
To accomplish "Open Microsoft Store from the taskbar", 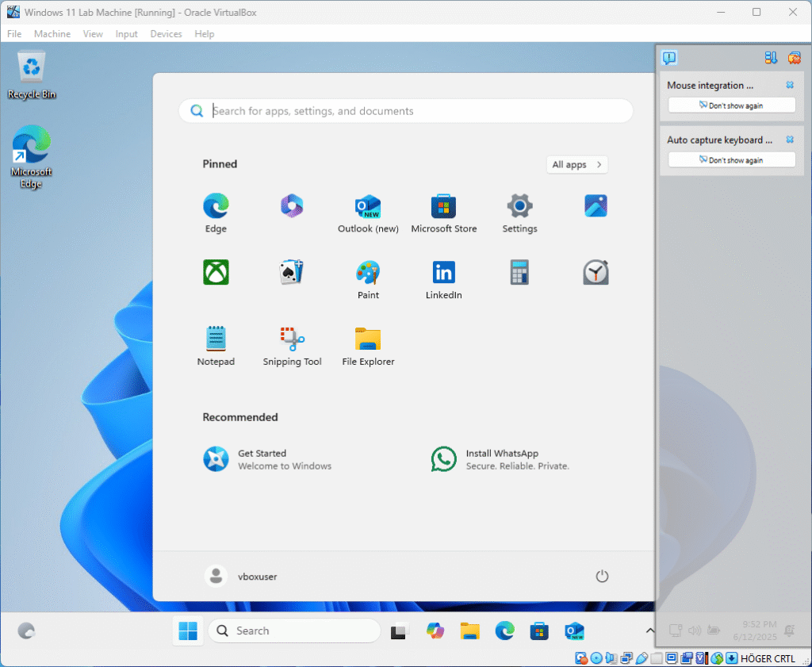I will [539, 631].
